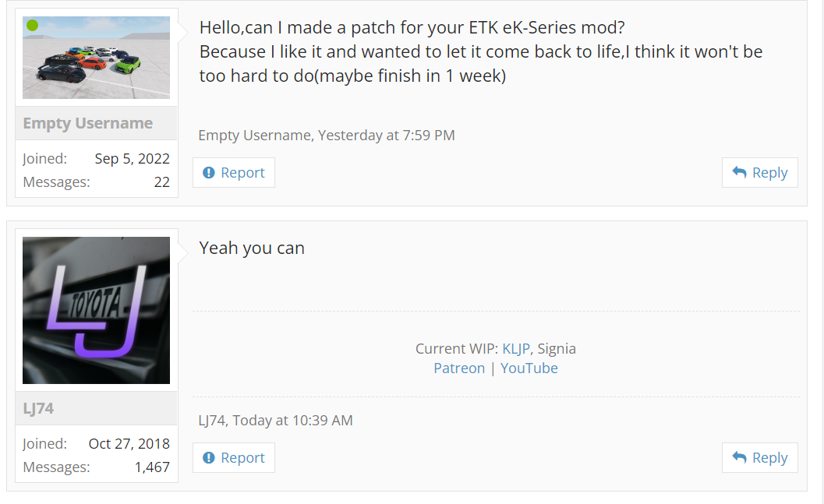Screen dimensions: 824x504
Task: View LJ74's 1,467 messages count
Action: click(152, 467)
